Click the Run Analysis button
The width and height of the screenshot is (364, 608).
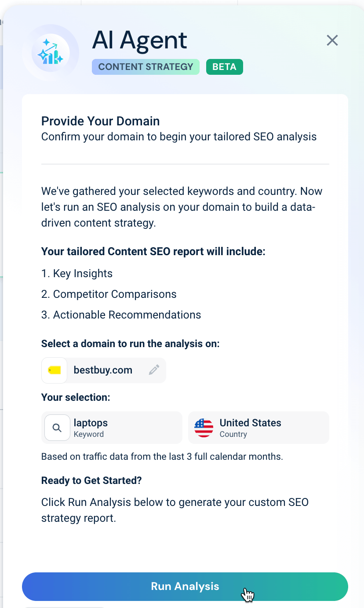point(185,586)
